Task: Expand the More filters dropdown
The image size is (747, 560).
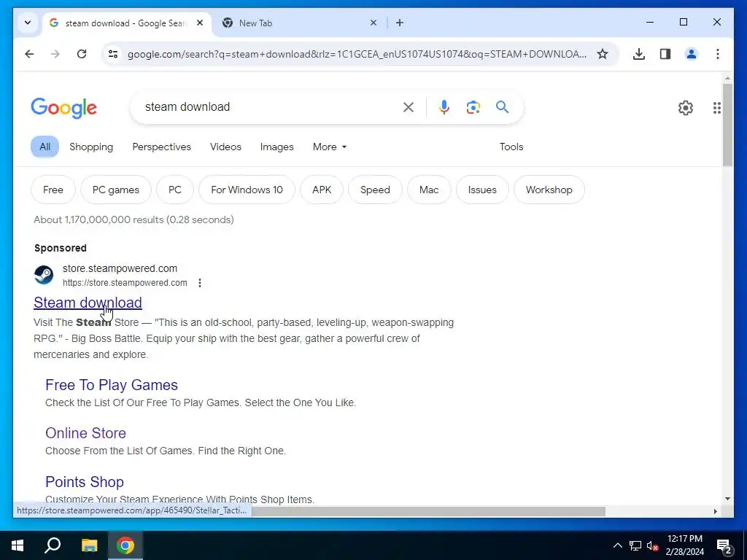Action: tap(330, 147)
